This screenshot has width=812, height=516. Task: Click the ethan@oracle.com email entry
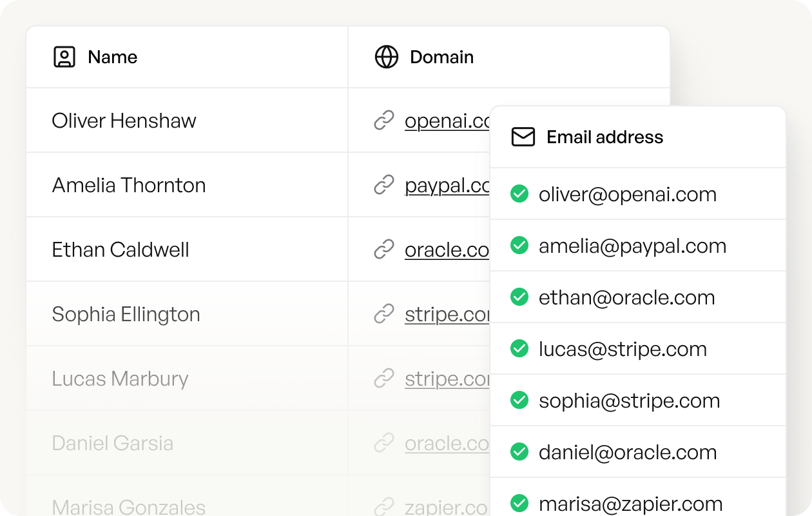click(626, 297)
